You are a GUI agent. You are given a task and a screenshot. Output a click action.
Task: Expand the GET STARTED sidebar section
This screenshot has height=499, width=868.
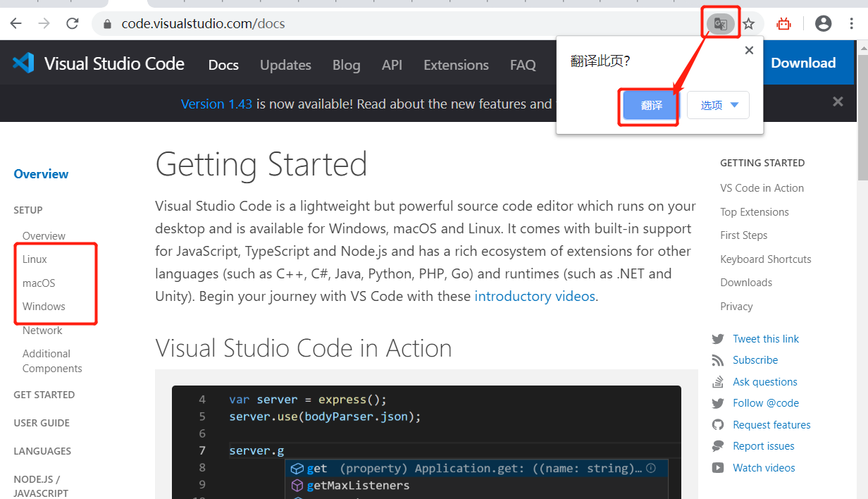[44, 395]
